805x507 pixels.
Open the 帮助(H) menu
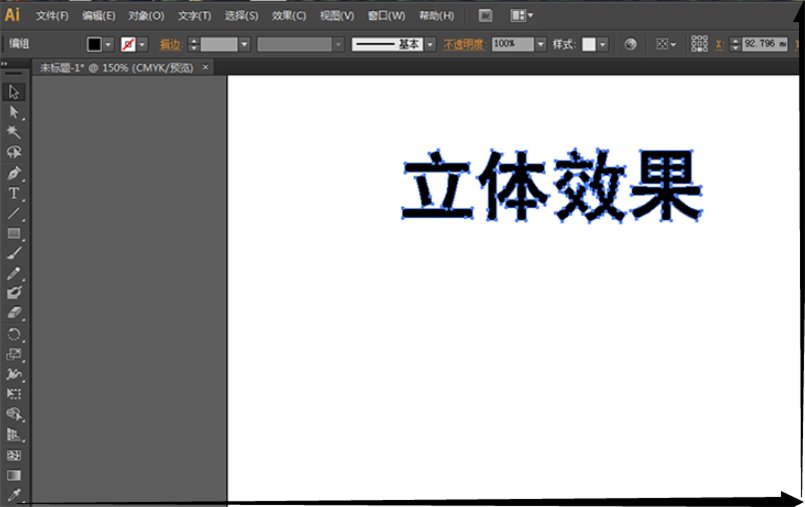point(436,16)
